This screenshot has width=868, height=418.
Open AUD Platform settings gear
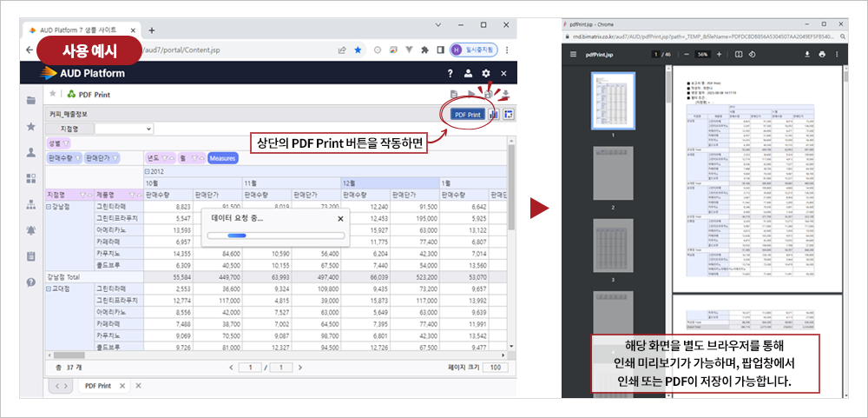tap(485, 73)
